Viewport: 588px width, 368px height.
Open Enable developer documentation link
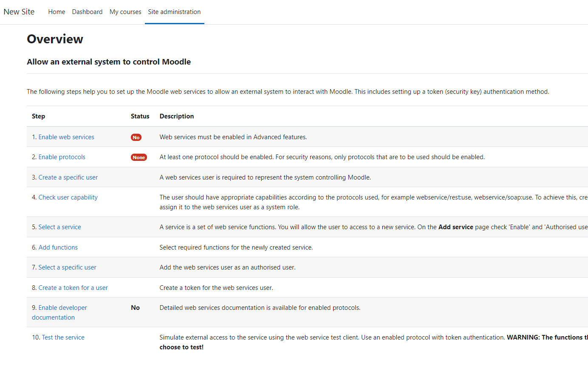(59, 312)
